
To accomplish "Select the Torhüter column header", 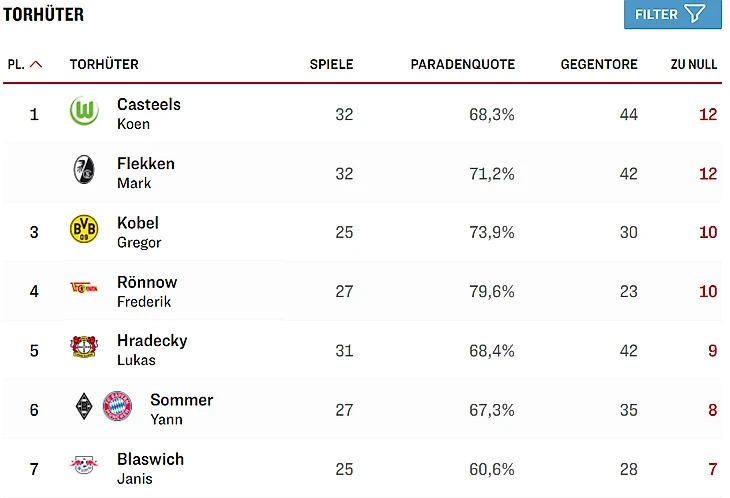I will [x=104, y=64].
